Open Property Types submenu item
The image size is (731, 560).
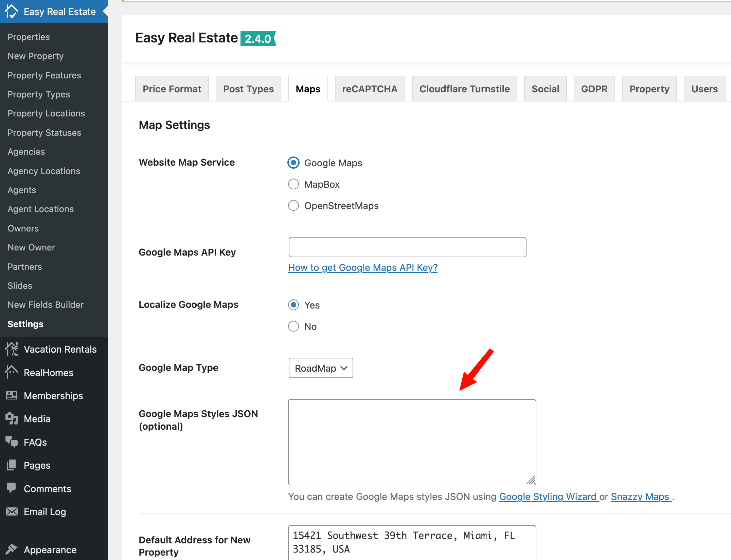[39, 94]
